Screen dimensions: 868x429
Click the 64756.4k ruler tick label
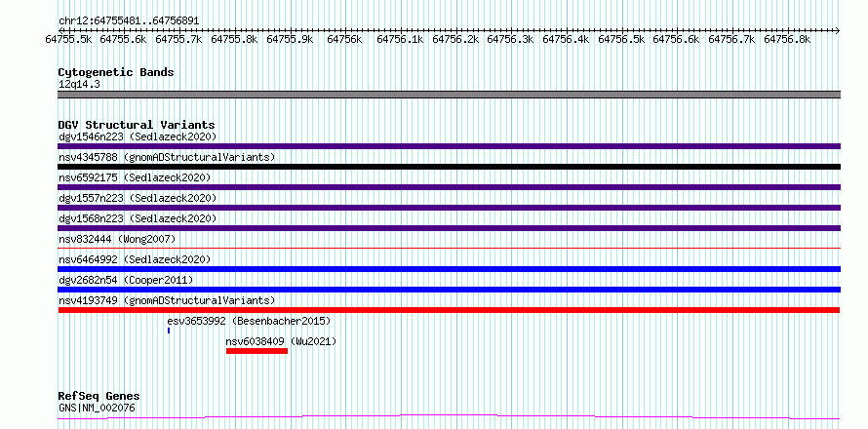[566, 39]
